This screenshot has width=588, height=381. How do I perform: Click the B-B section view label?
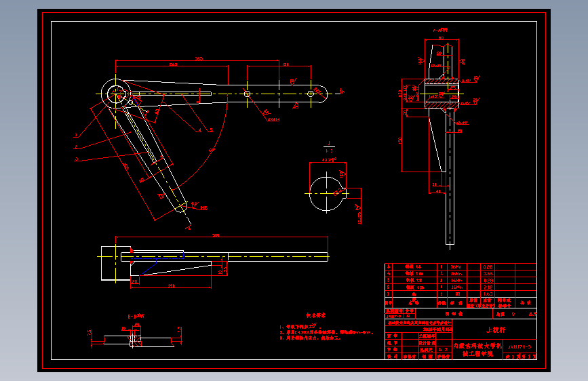[x=136, y=317]
